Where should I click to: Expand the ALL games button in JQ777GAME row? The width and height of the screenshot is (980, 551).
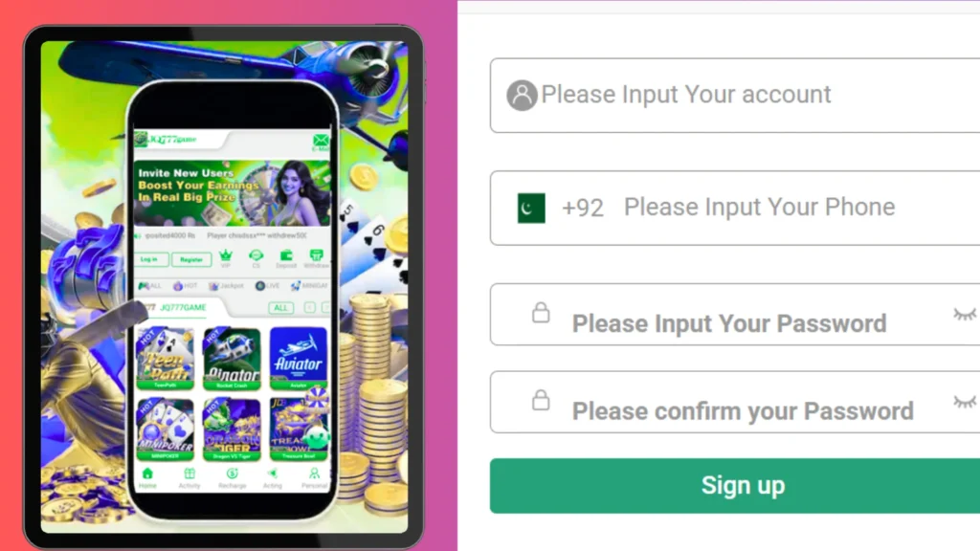click(x=280, y=307)
